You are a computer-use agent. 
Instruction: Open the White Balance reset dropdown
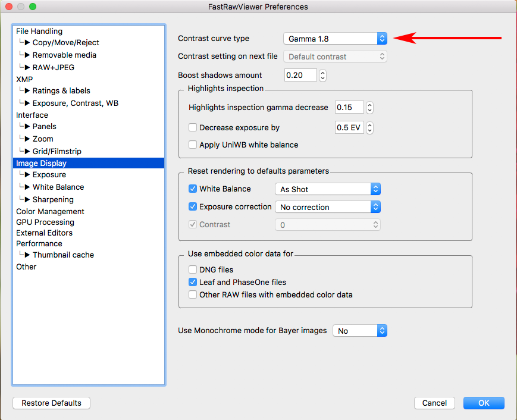click(x=327, y=189)
